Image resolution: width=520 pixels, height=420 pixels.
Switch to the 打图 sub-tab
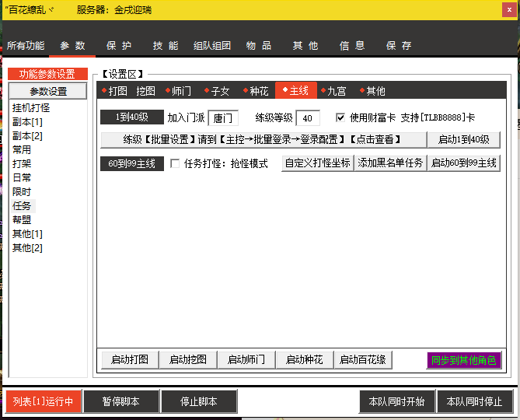(x=114, y=90)
